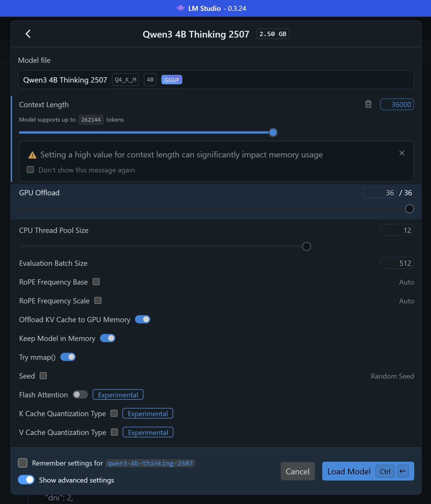Click the GPU Offload layers input field
This screenshot has width=431, height=504.
(x=380, y=193)
